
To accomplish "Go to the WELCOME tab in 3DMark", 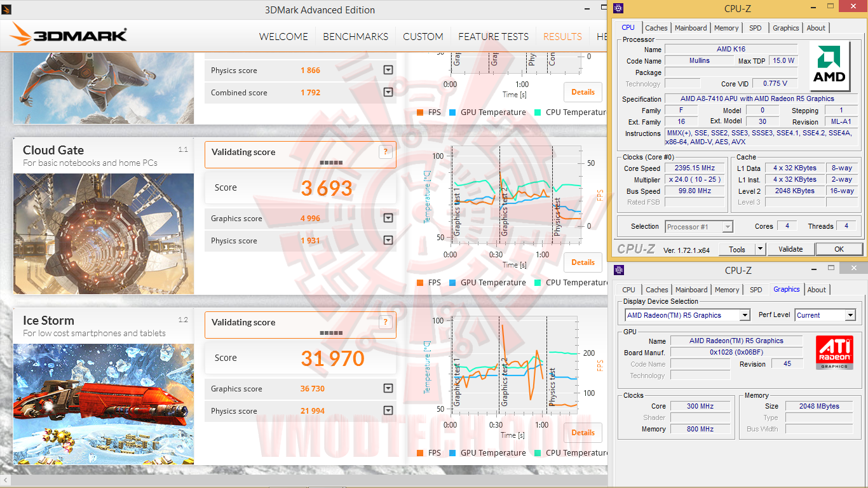I will 284,37.
